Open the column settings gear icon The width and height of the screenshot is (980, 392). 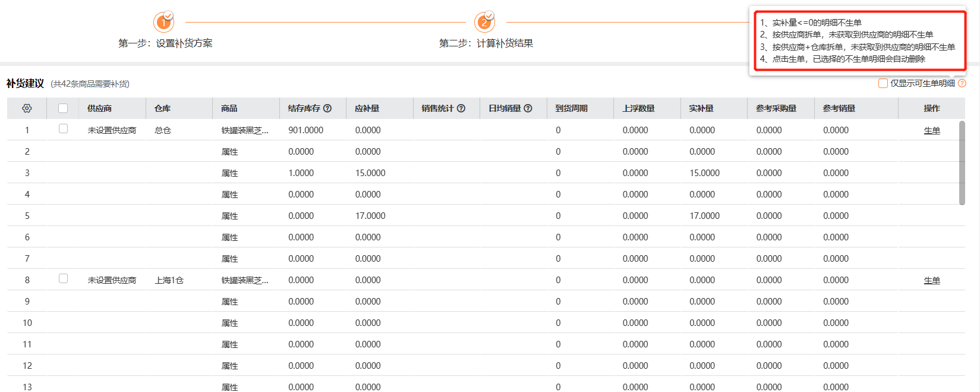pos(27,108)
